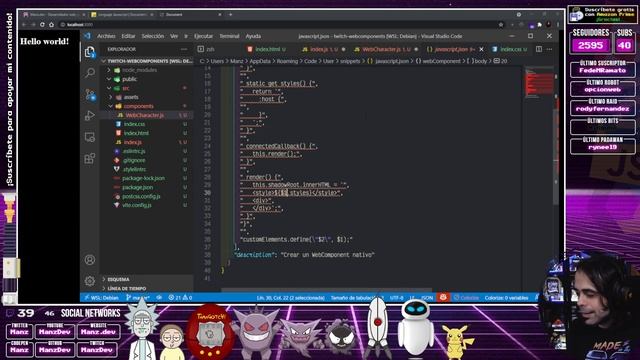Screen dimensions: 640x360
Task: Click the eye icon in the status bar
Action: point(159,298)
